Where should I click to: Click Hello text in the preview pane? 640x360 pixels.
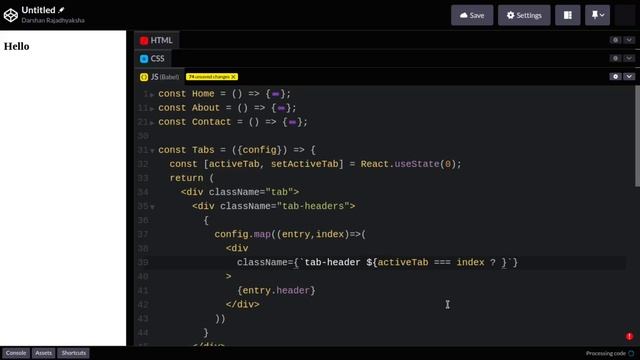click(x=17, y=46)
